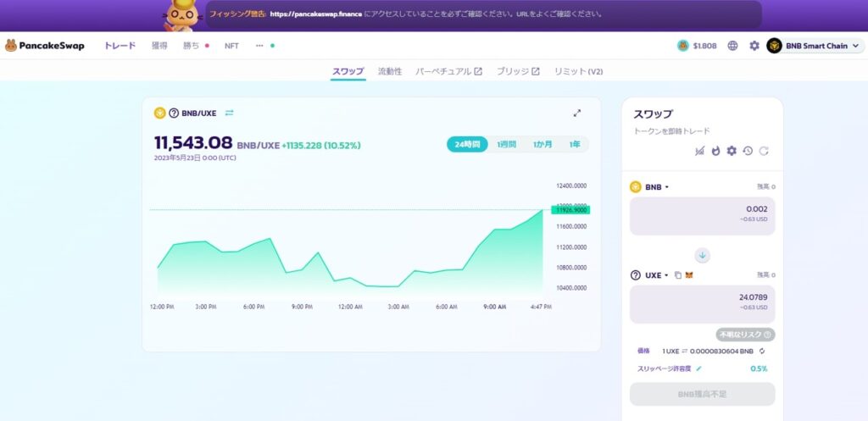This screenshot has height=421, width=868.
Task: Switch to リミット (V2) tab
Action: tap(578, 71)
